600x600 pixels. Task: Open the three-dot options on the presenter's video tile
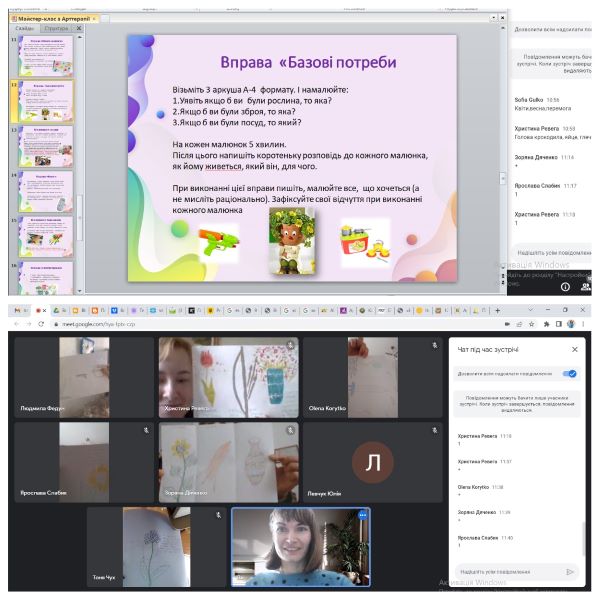point(362,515)
